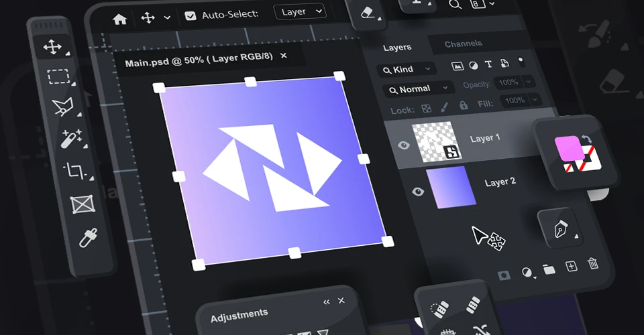Select the Polygonal Lasso tool
This screenshot has width=644, height=335.
63,107
